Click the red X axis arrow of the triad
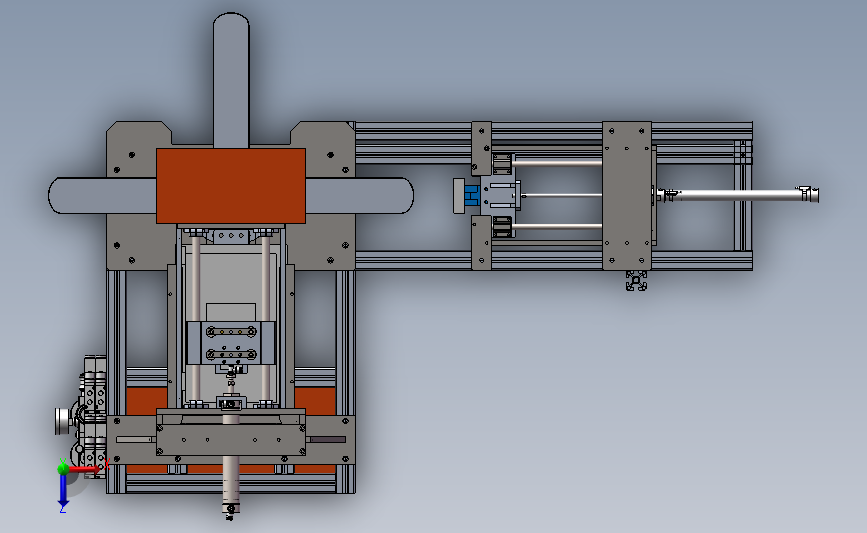This screenshot has height=533, width=867. [x=84, y=469]
